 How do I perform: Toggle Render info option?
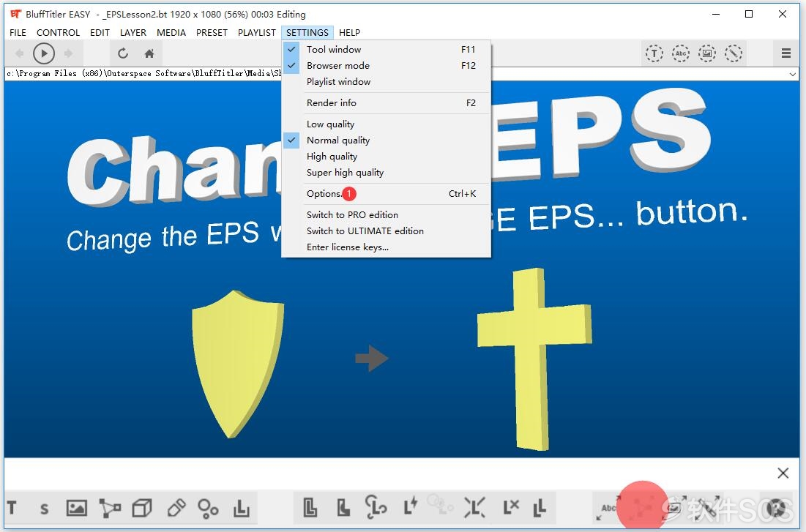coord(387,102)
